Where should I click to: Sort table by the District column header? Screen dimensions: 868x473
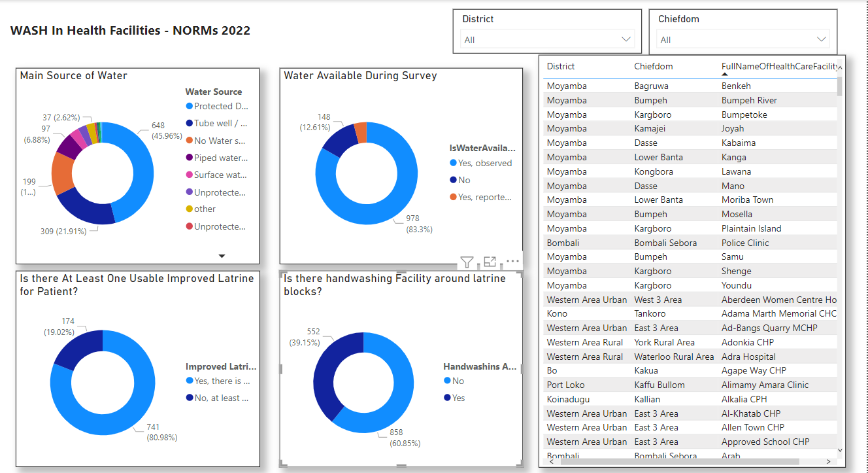[x=561, y=66]
